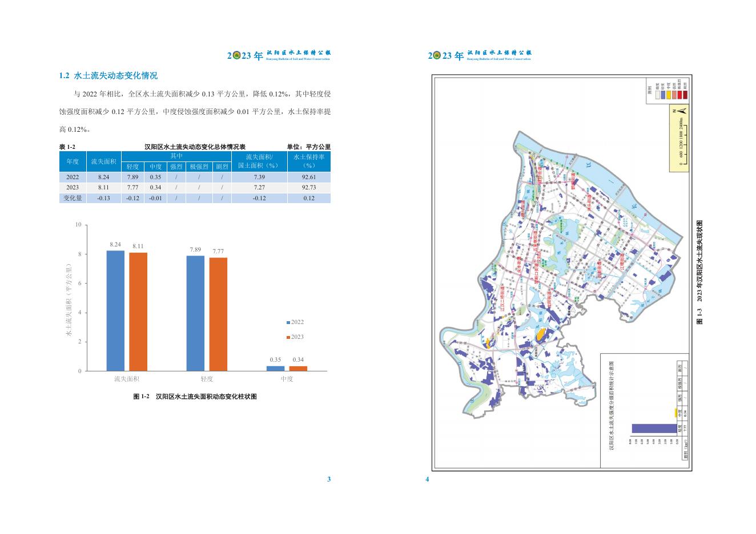Screen dimensions: 756x534
Task: Click the 92.73 cell in the table
Action: (x=309, y=187)
